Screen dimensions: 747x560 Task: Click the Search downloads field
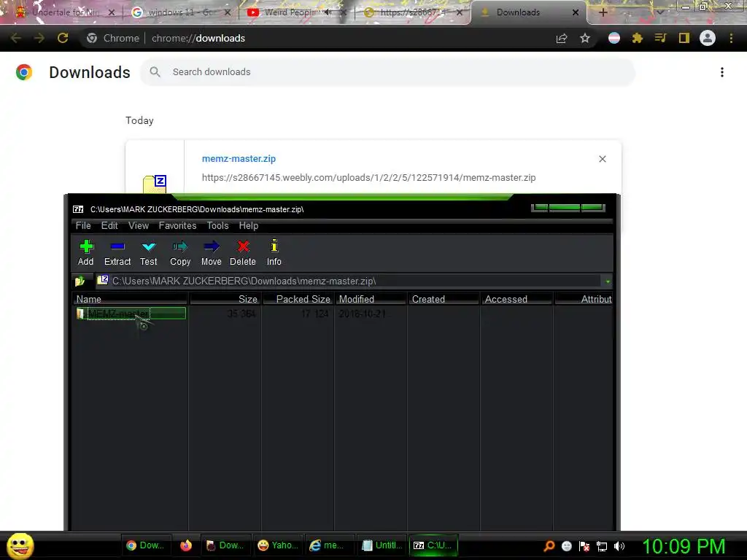[x=388, y=72]
